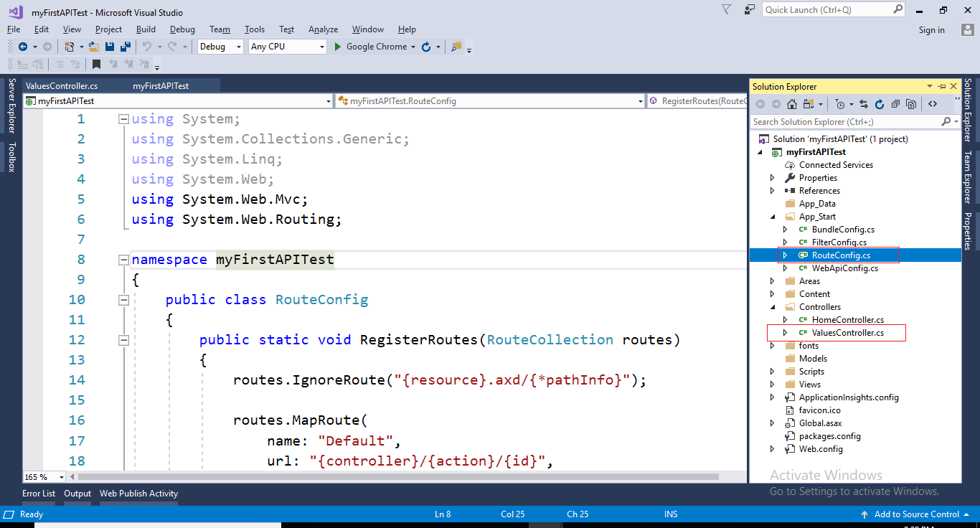980x528 pixels.
Task: Toggle a bookmark on the current line
Action: (96, 64)
